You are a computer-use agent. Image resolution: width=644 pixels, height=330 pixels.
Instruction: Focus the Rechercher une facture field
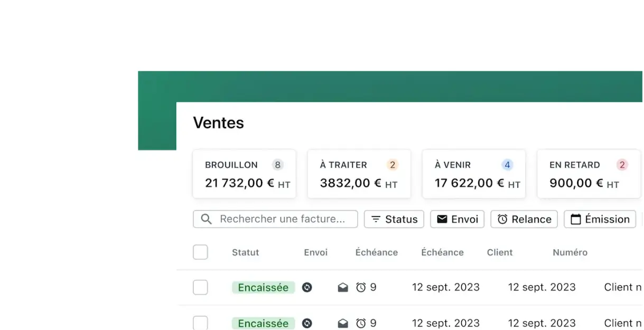pos(275,219)
